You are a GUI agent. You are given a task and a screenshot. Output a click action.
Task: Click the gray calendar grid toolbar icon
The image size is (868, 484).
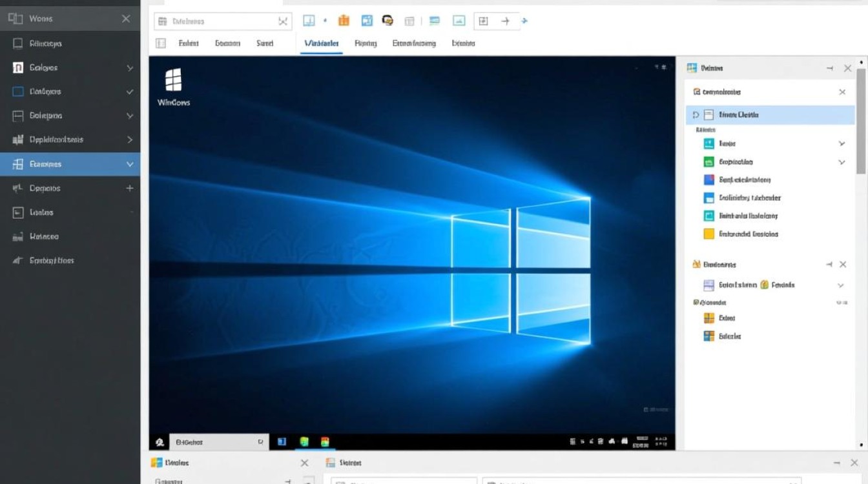click(x=409, y=21)
